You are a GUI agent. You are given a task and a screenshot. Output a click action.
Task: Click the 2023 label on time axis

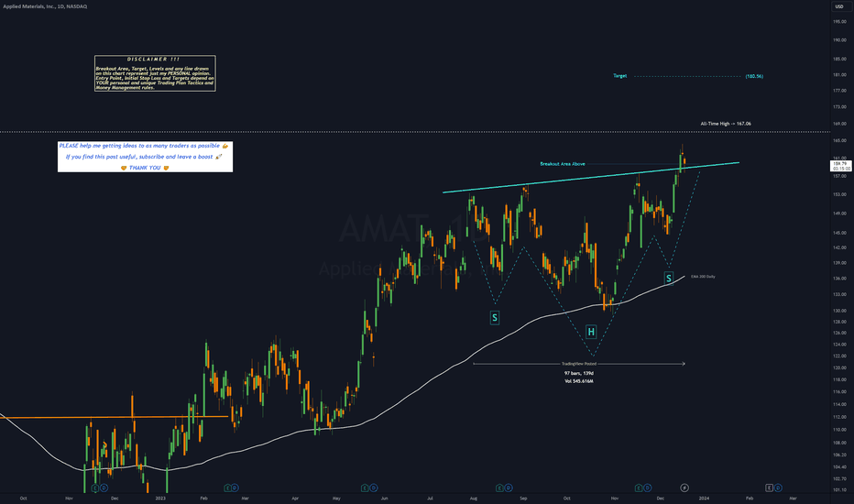[160, 498]
